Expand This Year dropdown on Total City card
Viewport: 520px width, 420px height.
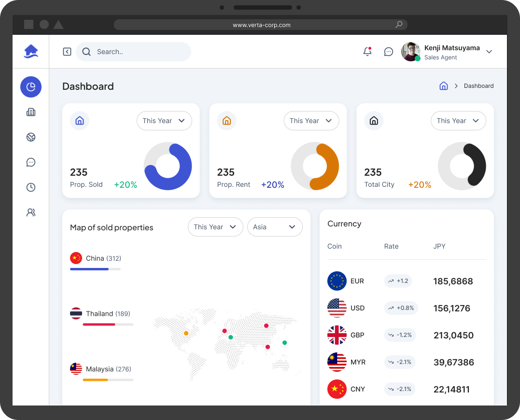pyautogui.click(x=458, y=121)
